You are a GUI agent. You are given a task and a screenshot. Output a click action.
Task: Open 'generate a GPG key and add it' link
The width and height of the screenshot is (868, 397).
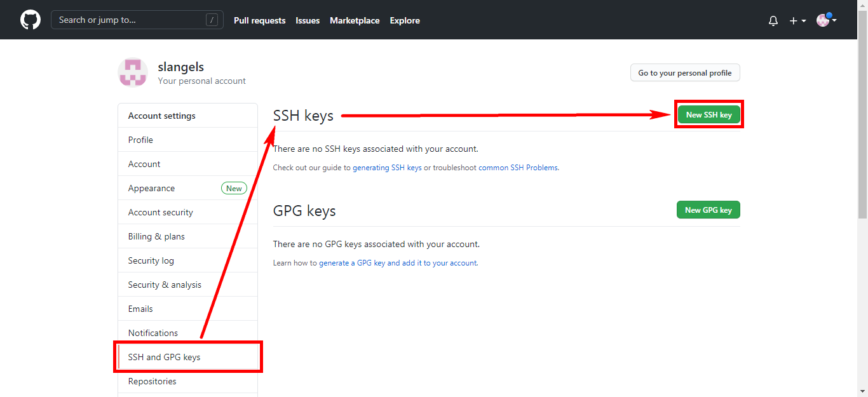point(398,262)
